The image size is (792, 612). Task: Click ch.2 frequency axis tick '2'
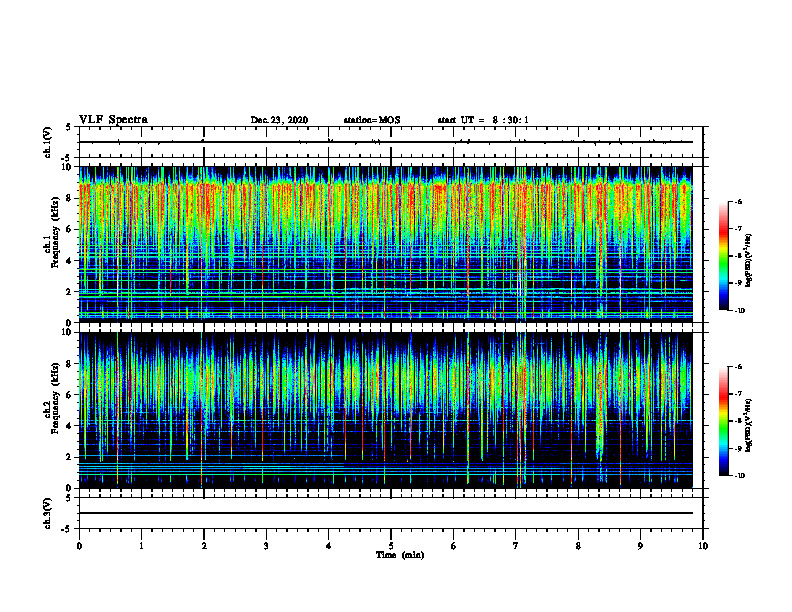(x=70, y=457)
